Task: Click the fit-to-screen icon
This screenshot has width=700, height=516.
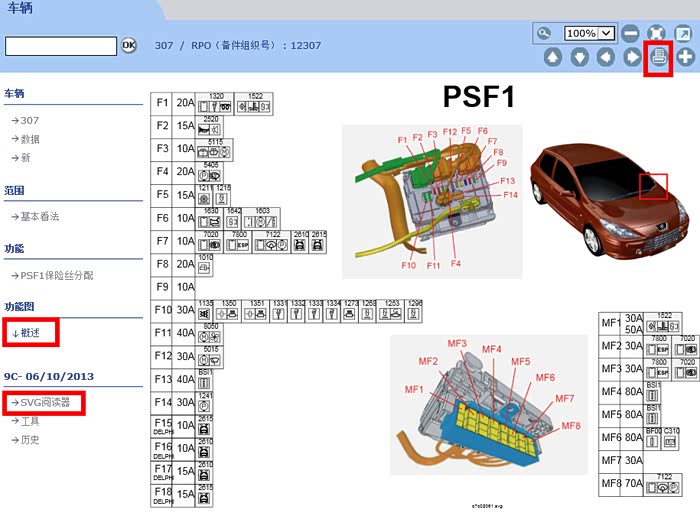Action: click(657, 33)
